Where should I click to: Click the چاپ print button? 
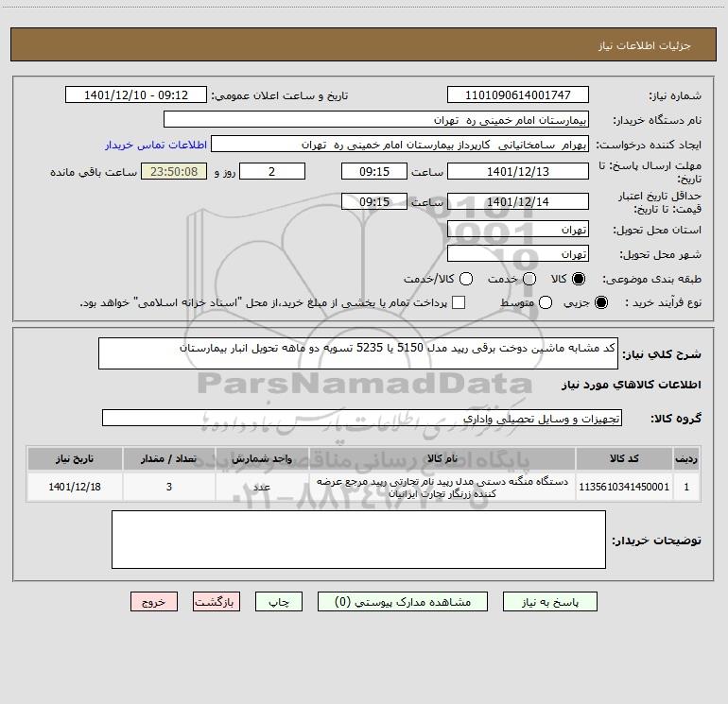click(x=279, y=602)
